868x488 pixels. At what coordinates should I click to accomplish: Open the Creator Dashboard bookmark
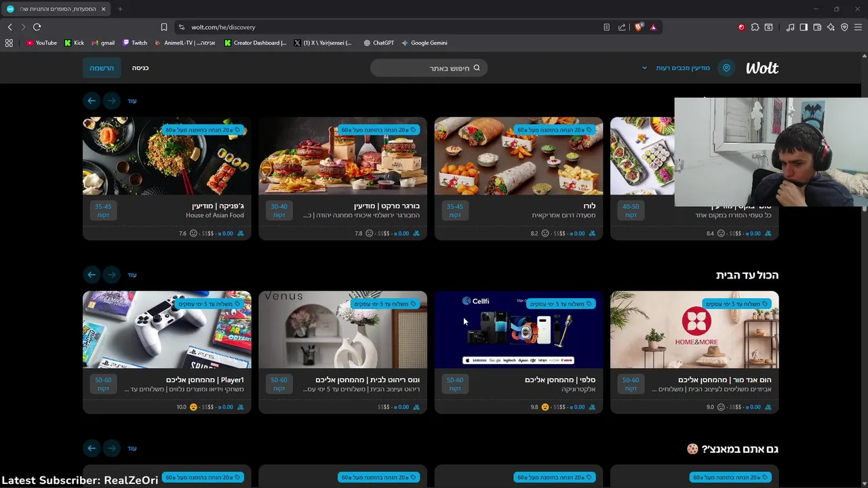256,43
